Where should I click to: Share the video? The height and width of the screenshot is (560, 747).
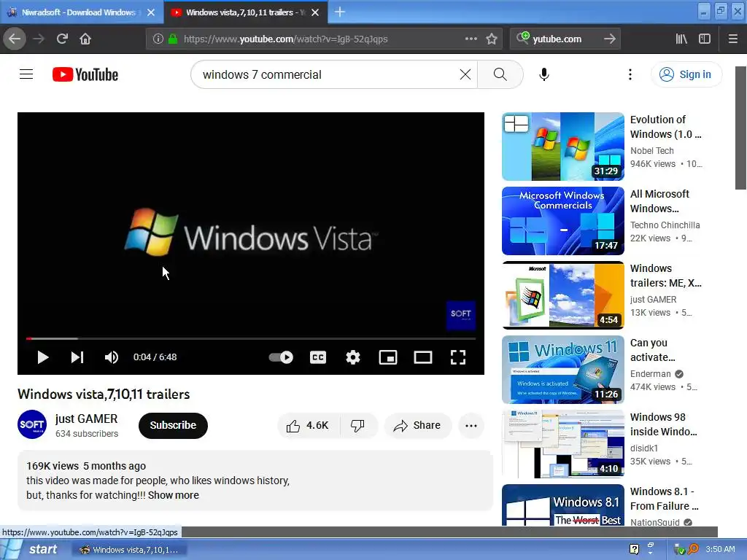(x=417, y=425)
